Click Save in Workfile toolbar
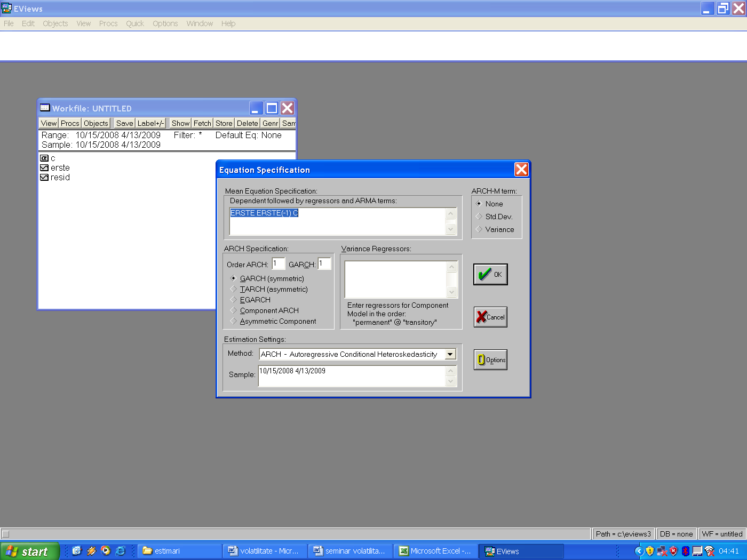This screenshot has height=560, width=747. coord(125,123)
